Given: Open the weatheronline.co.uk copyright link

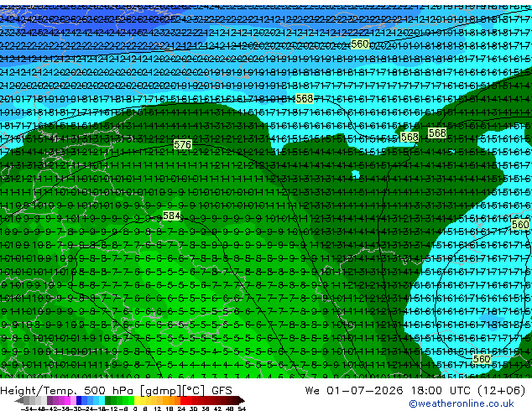Looking at the screenshot, I should coord(462,403).
